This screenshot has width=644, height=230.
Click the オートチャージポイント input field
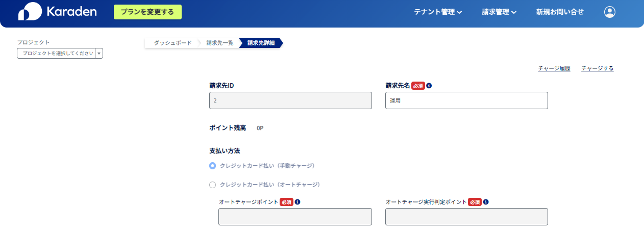click(295, 217)
